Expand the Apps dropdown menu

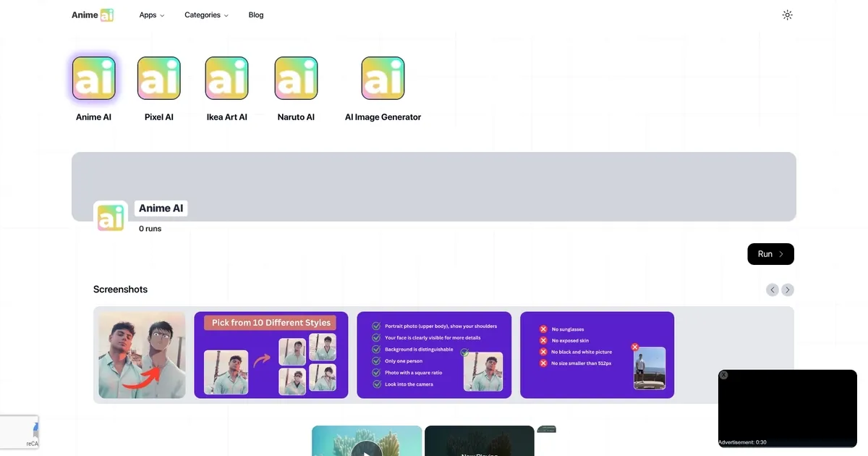coord(152,15)
